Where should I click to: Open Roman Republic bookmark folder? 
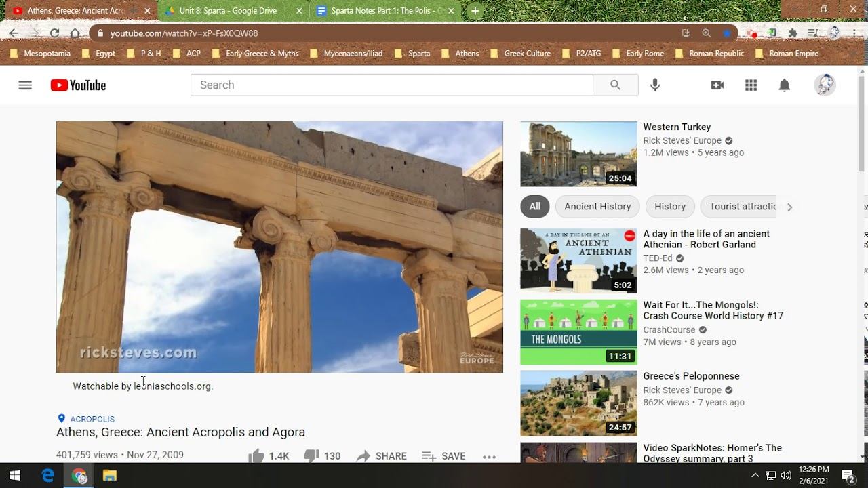[x=709, y=54]
